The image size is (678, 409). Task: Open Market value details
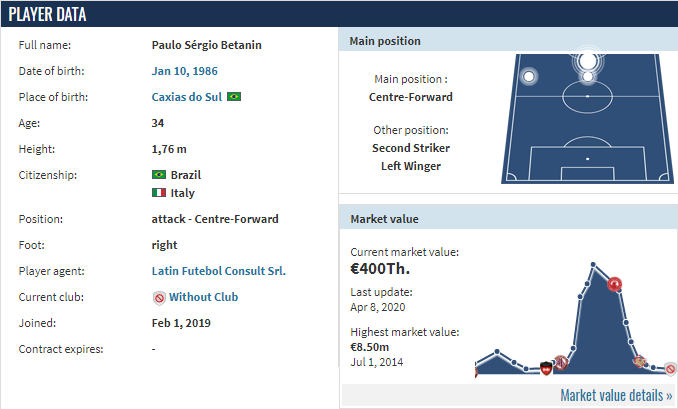point(616,395)
